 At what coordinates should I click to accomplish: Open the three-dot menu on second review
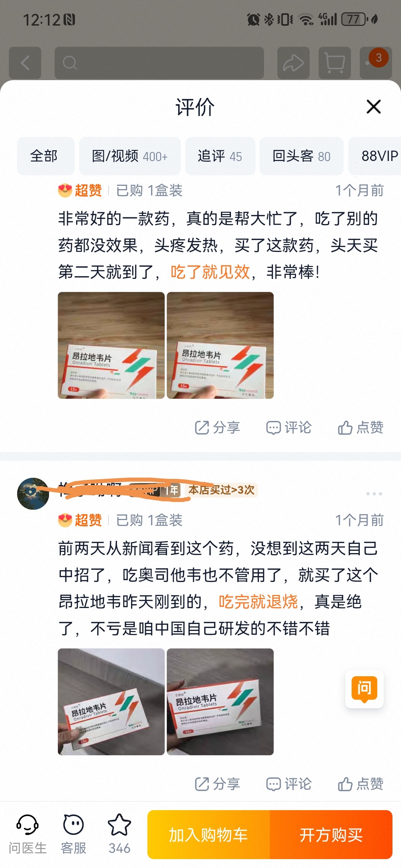pos(374,494)
